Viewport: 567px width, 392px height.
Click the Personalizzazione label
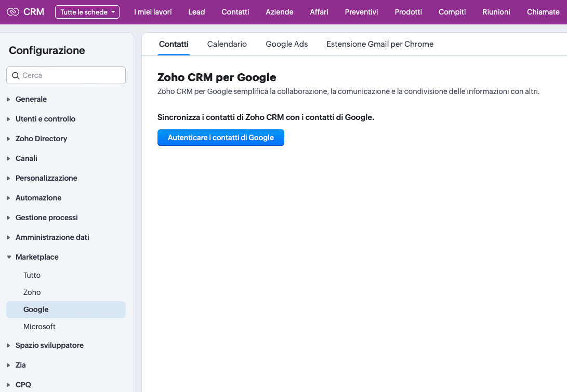[x=46, y=178]
